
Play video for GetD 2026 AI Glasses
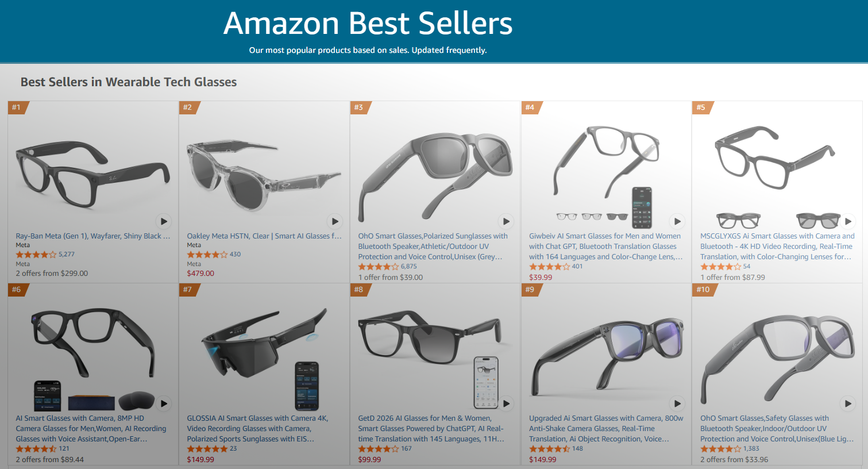[x=506, y=403]
